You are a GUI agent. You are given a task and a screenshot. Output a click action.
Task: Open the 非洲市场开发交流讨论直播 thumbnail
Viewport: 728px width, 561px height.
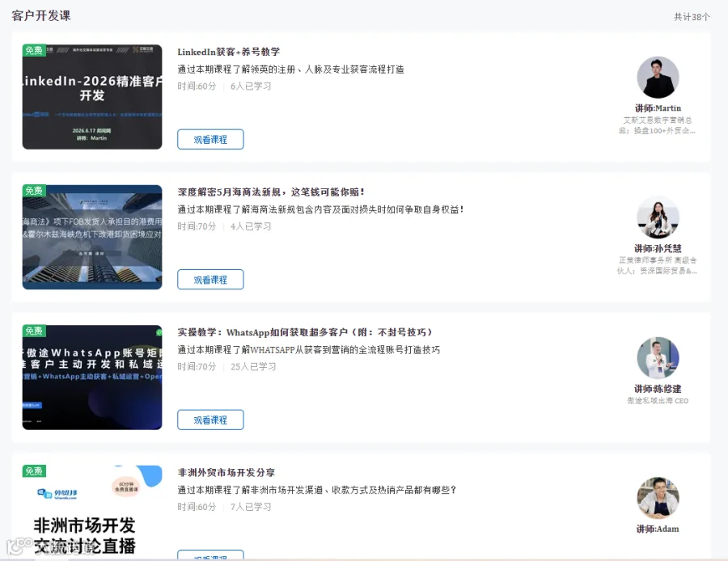tap(92, 512)
